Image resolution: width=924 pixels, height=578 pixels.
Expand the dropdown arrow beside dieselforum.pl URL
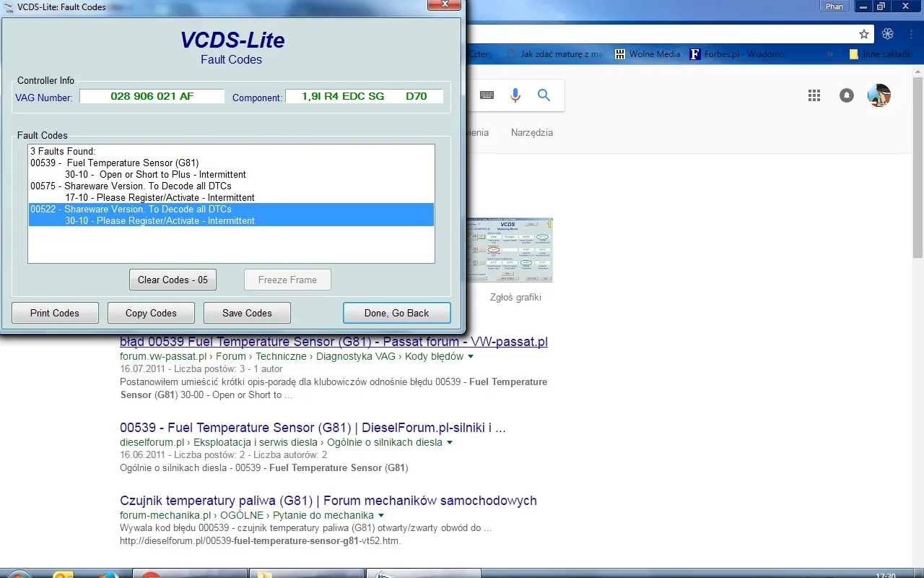coord(450,443)
